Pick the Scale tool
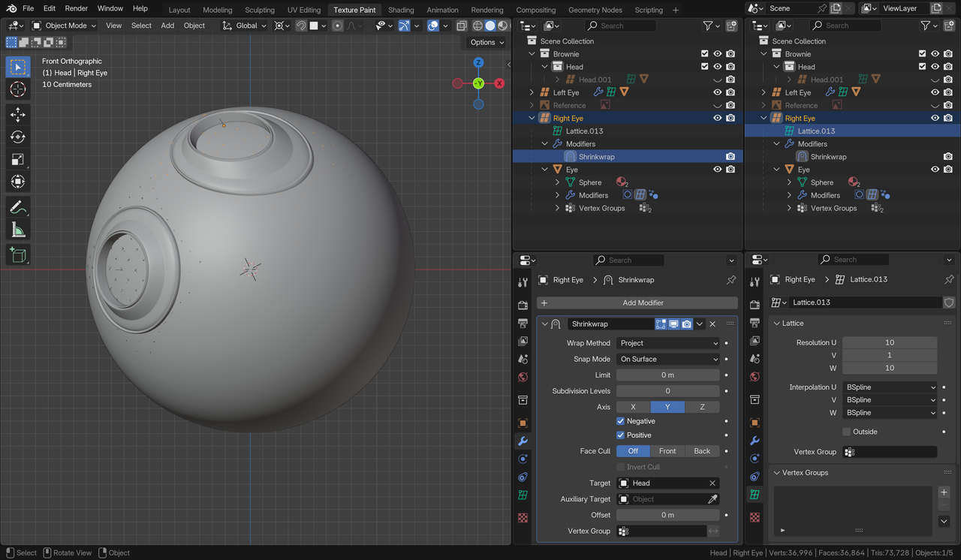The width and height of the screenshot is (961, 560). click(x=18, y=159)
